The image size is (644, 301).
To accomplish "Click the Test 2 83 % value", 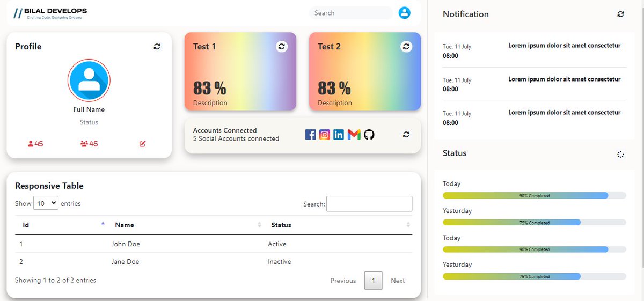I will 334,87.
